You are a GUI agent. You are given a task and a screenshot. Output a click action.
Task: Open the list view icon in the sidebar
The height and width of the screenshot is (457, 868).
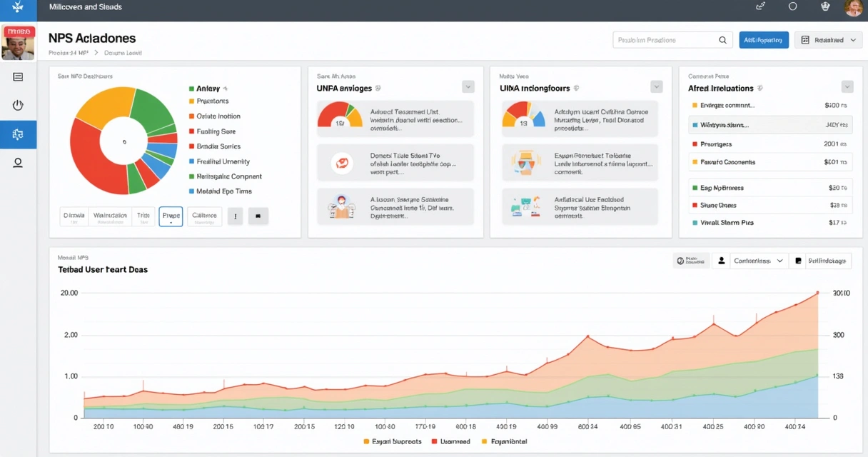point(18,77)
